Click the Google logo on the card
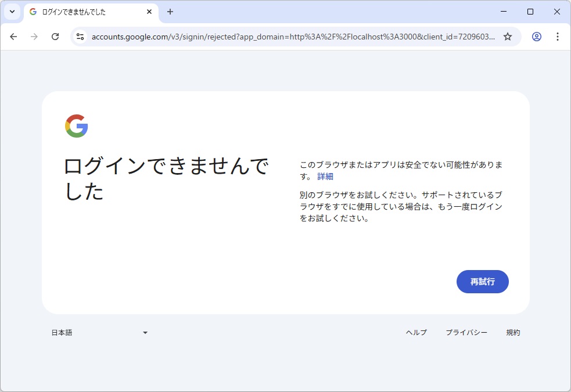The height and width of the screenshot is (392, 571). tap(77, 126)
